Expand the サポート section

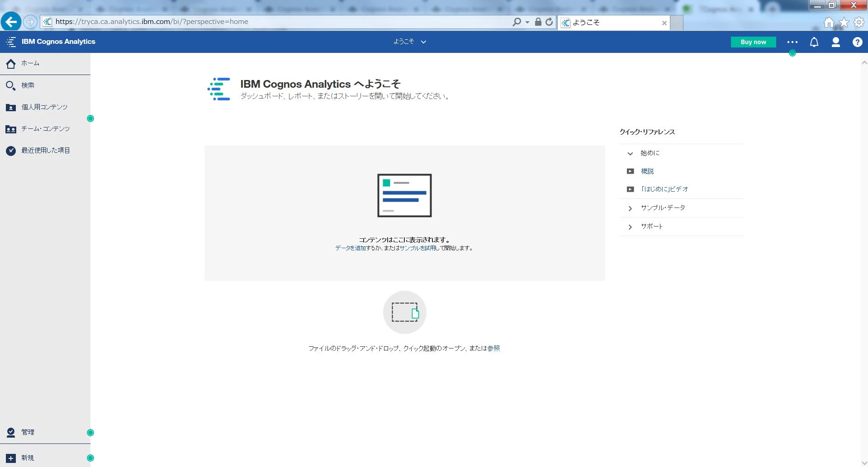point(682,226)
